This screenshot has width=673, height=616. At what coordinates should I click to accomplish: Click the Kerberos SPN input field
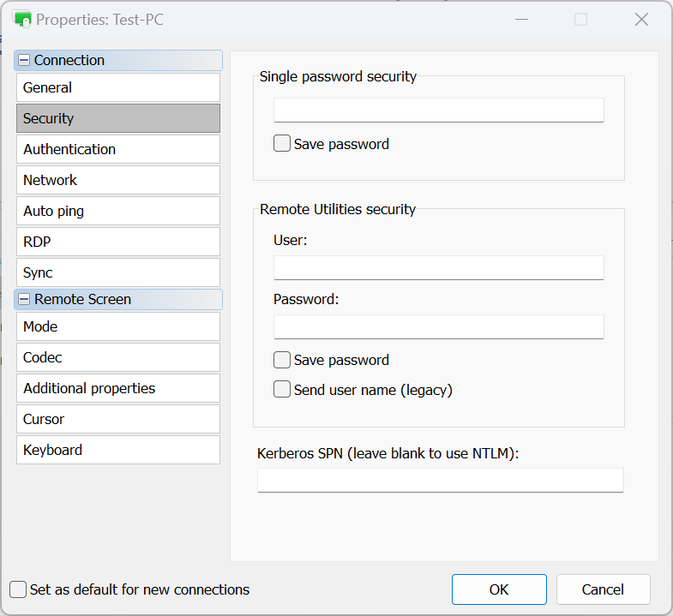[x=440, y=481]
